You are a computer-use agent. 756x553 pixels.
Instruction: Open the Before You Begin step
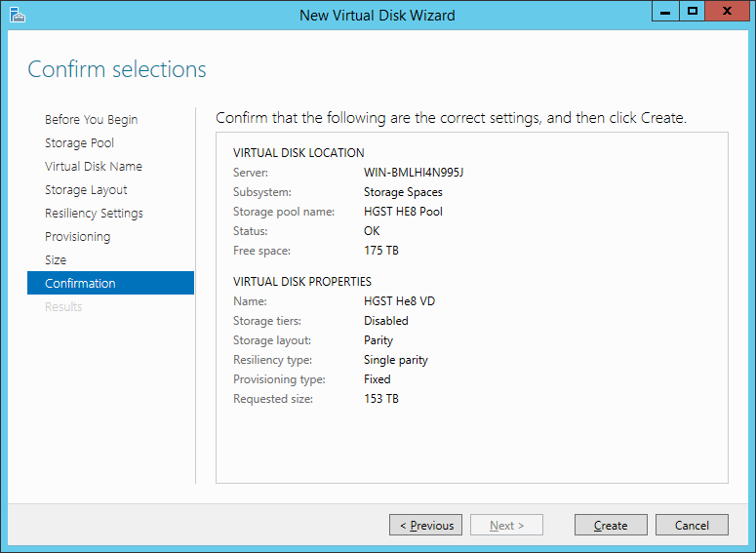tap(91, 119)
